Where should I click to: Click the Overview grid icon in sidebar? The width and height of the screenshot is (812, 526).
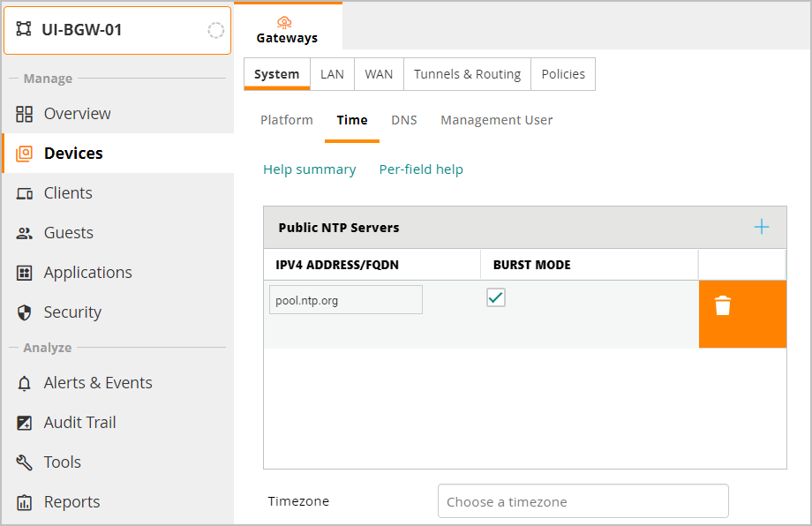click(x=25, y=114)
